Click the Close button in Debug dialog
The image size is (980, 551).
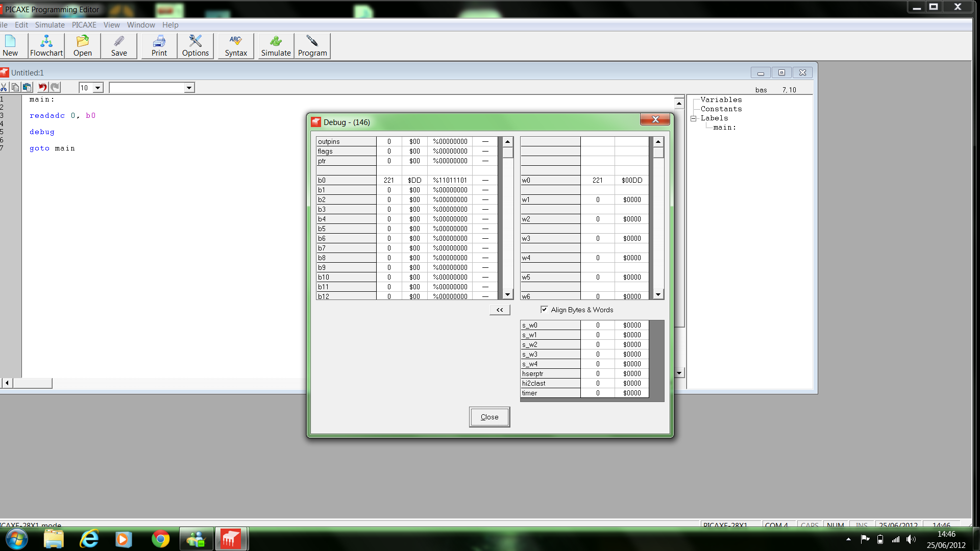[489, 417]
